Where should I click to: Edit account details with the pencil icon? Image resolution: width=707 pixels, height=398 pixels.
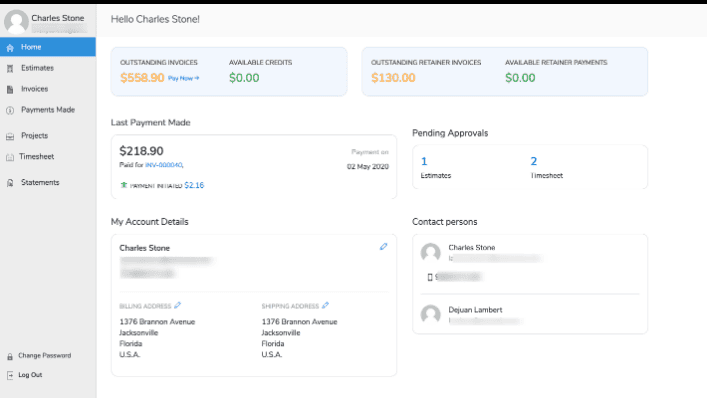[383, 247]
